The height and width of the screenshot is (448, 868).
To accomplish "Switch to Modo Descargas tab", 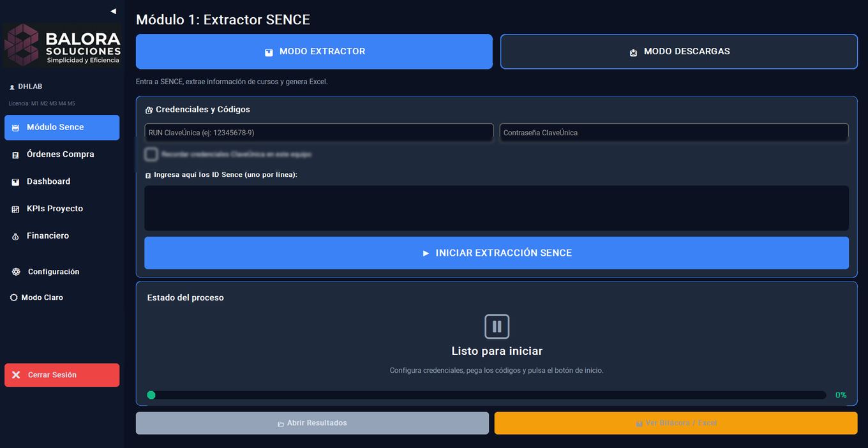I will click(678, 52).
